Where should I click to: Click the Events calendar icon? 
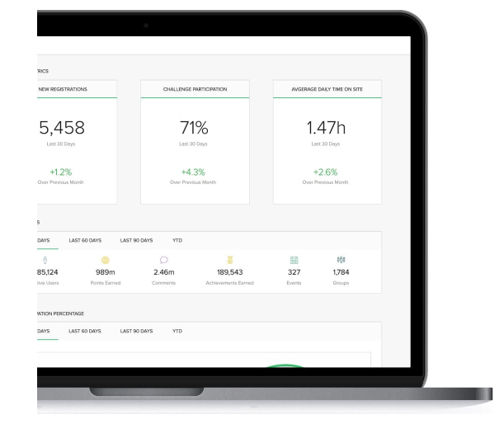point(294,260)
